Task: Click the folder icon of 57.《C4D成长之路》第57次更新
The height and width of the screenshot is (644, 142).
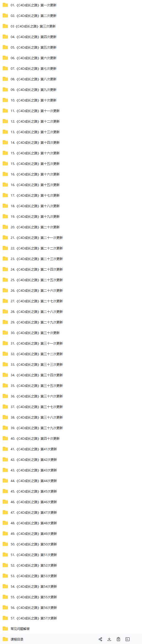Action: [x=5, y=618]
